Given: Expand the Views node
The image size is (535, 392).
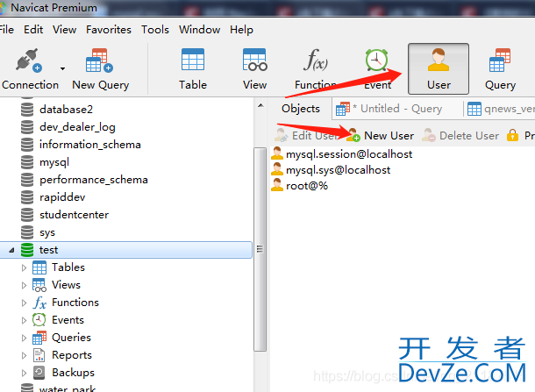Looking at the screenshot, I should [x=24, y=285].
